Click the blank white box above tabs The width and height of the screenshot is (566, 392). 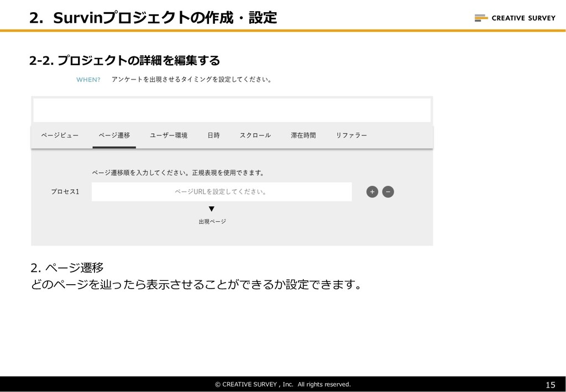pos(232,110)
